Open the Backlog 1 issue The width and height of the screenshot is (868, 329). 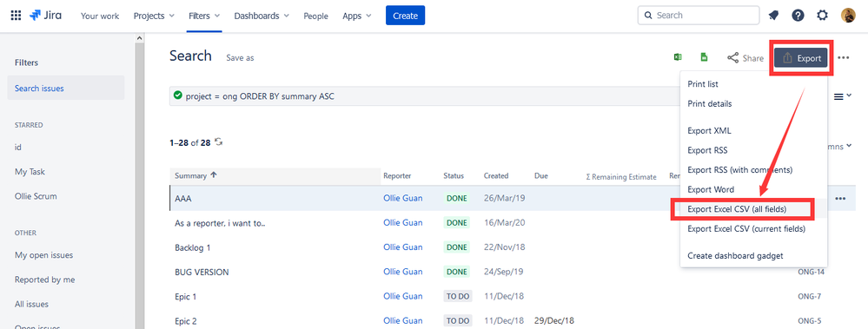193,247
